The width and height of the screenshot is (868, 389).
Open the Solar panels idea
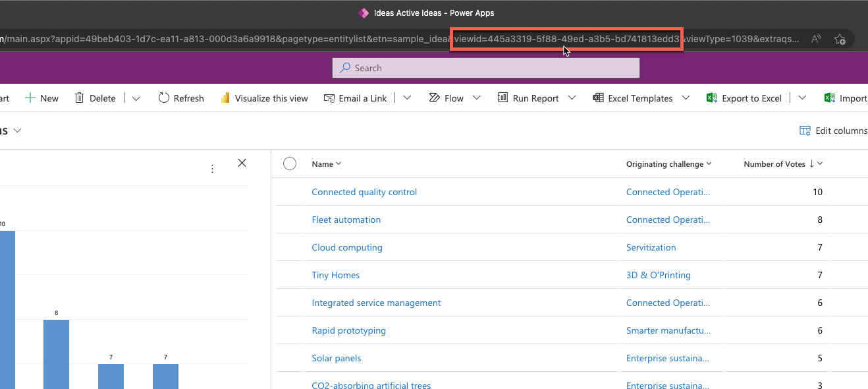tap(337, 358)
